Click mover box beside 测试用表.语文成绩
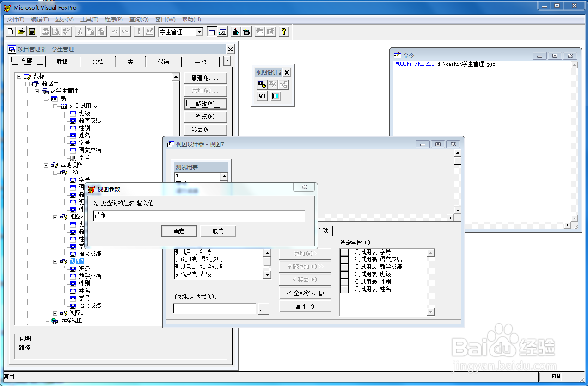Image resolution: width=588 pixels, height=386 pixels. click(x=344, y=260)
